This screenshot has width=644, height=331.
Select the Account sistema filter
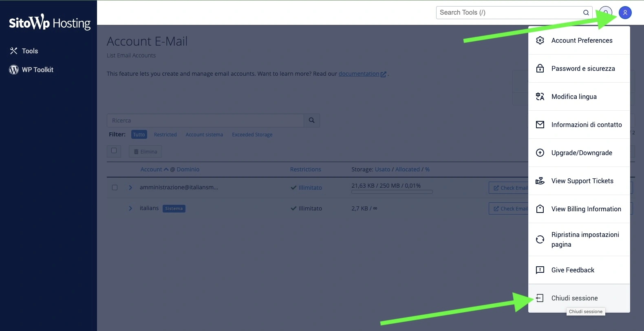[204, 135]
